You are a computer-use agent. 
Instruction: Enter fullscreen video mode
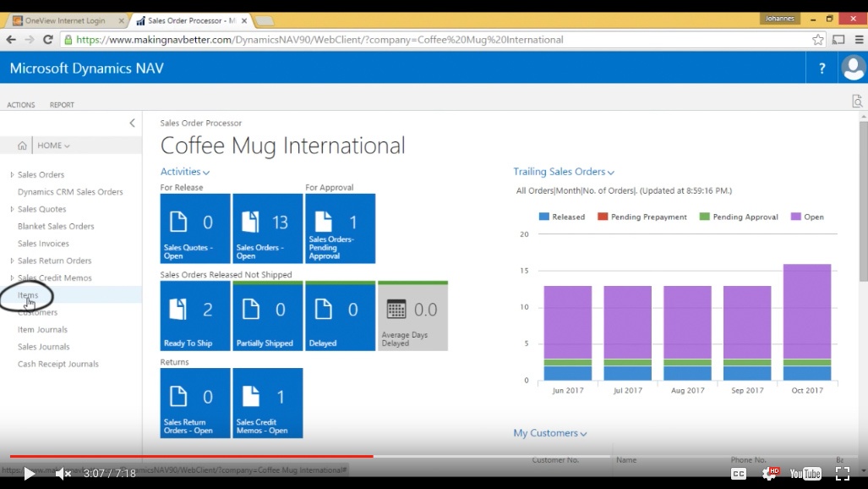843,474
